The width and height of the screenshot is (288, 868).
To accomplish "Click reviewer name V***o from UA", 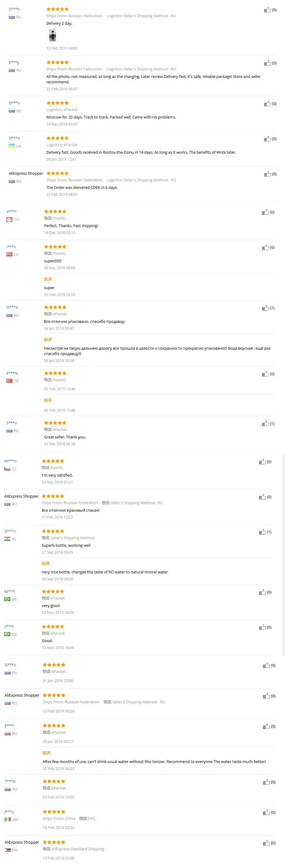I will point(14,138).
